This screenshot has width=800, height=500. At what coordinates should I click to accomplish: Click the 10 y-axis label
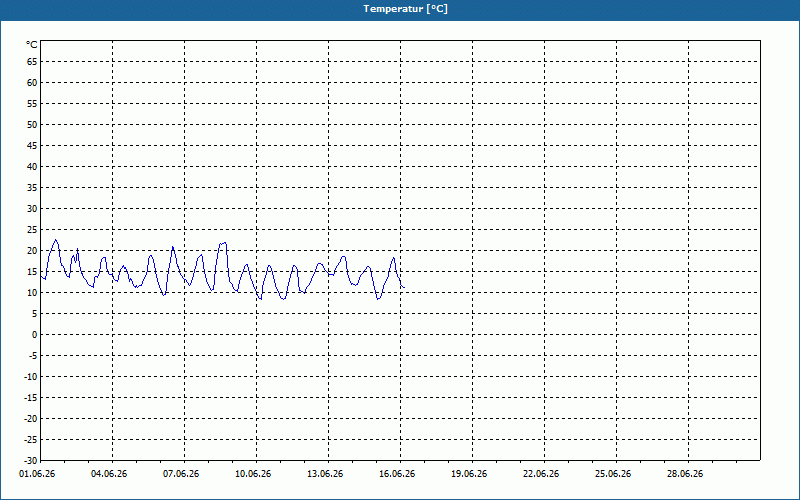point(32,293)
